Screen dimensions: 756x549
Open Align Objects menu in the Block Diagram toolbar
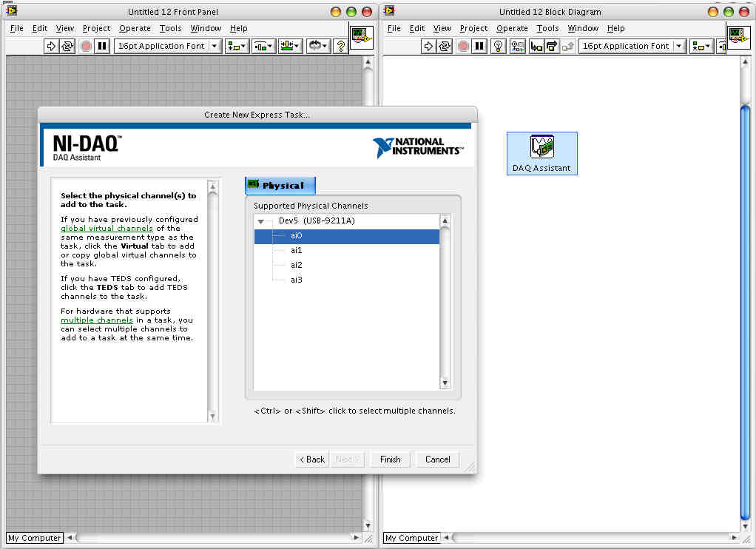[x=701, y=46]
